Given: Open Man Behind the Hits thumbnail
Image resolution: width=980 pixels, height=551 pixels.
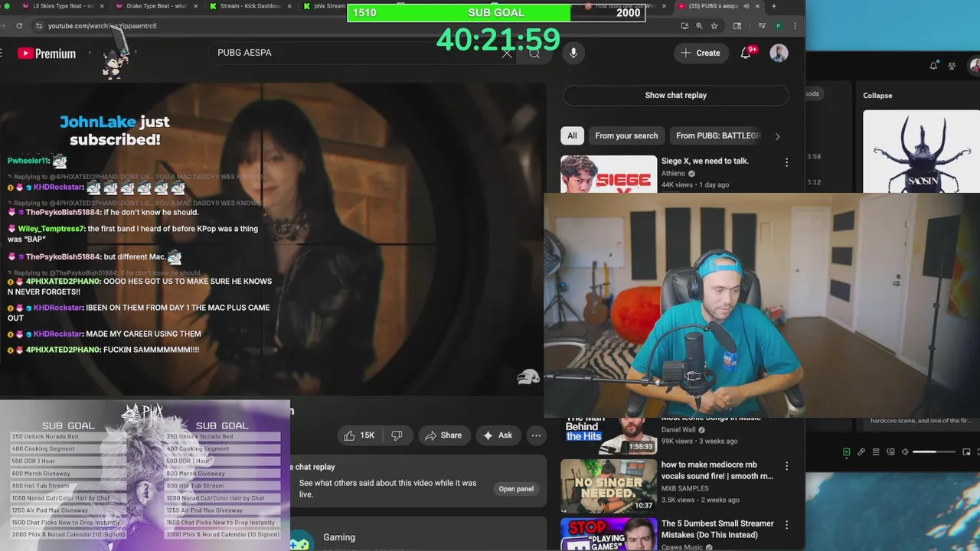Looking at the screenshot, I should tap(609, 435).
